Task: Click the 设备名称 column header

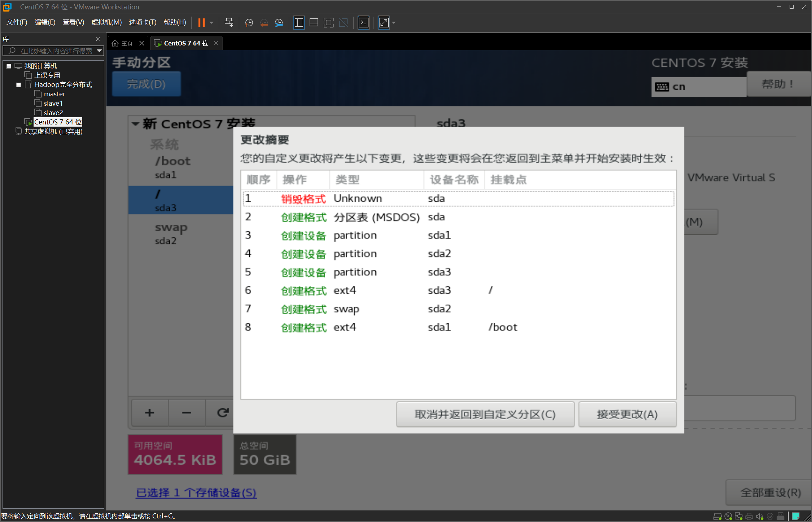Action: (454, 180)
